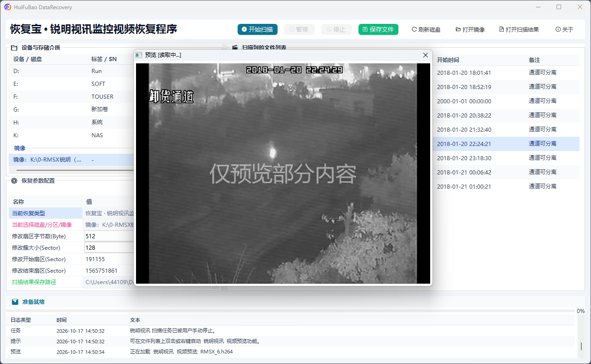Click the cluster size field showing 128
The image size is (591, 364).
pyautogui.click(x=109, y=247)
